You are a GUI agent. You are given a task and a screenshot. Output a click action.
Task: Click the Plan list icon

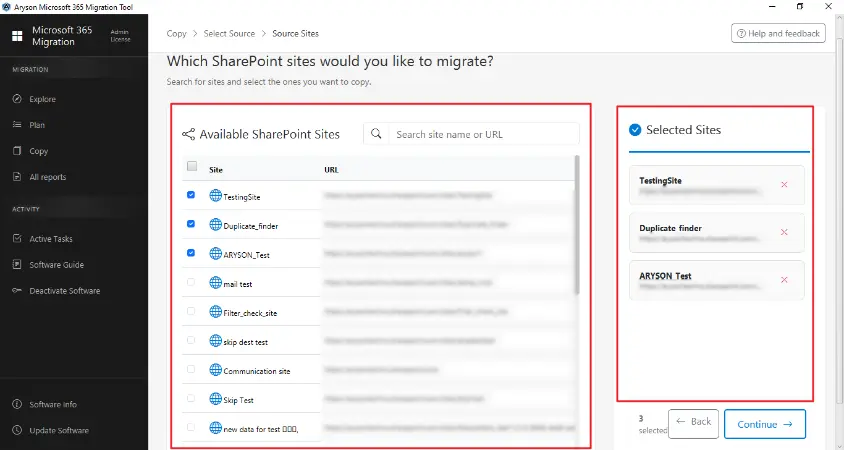(17, 125)
